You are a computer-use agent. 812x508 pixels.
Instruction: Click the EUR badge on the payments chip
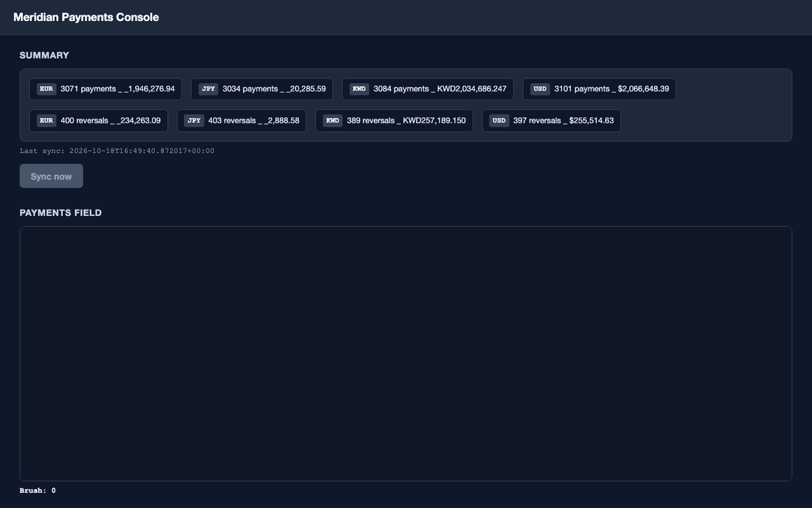point(46,89)
